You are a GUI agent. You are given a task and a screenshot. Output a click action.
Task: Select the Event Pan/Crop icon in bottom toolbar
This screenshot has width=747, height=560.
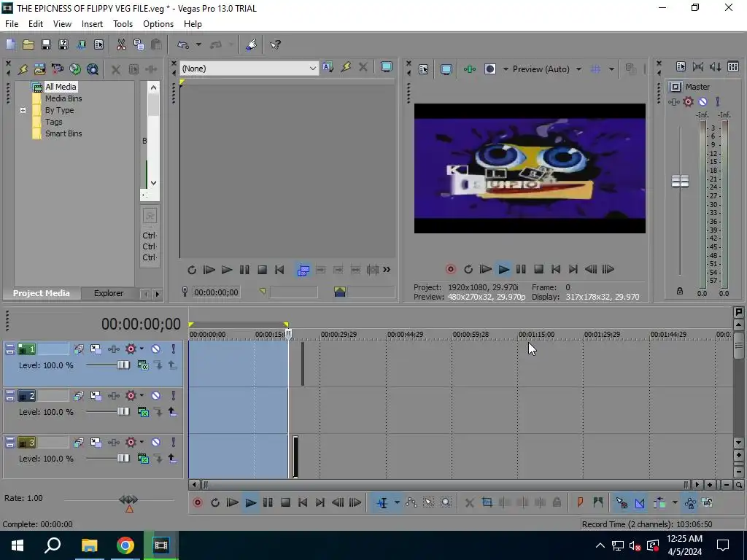487,502
